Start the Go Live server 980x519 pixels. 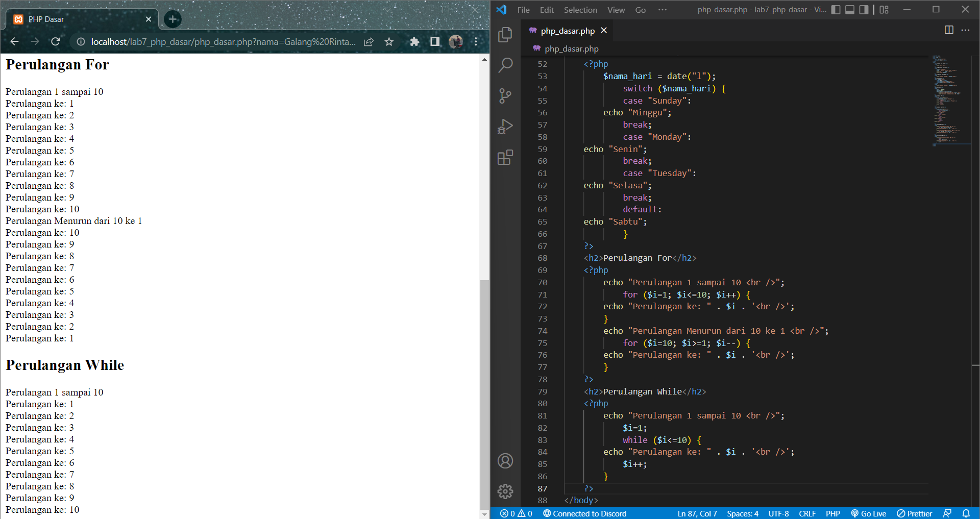(869, 513)
